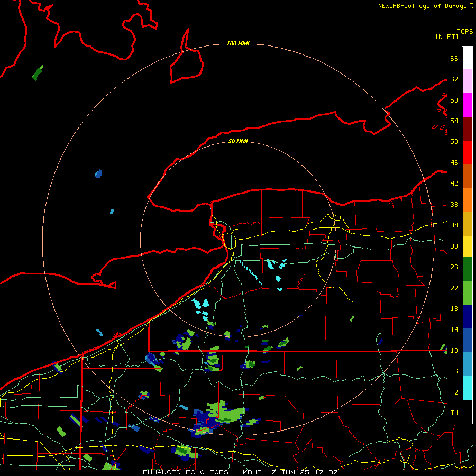Click the medium blue legend swatch
Image resolution: width=476 pixels, height=476 pixels.
click(x=467, y=340)
